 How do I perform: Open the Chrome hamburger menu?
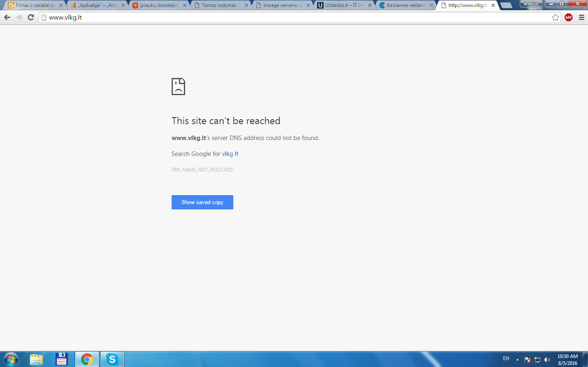click(x=581, y=17)
